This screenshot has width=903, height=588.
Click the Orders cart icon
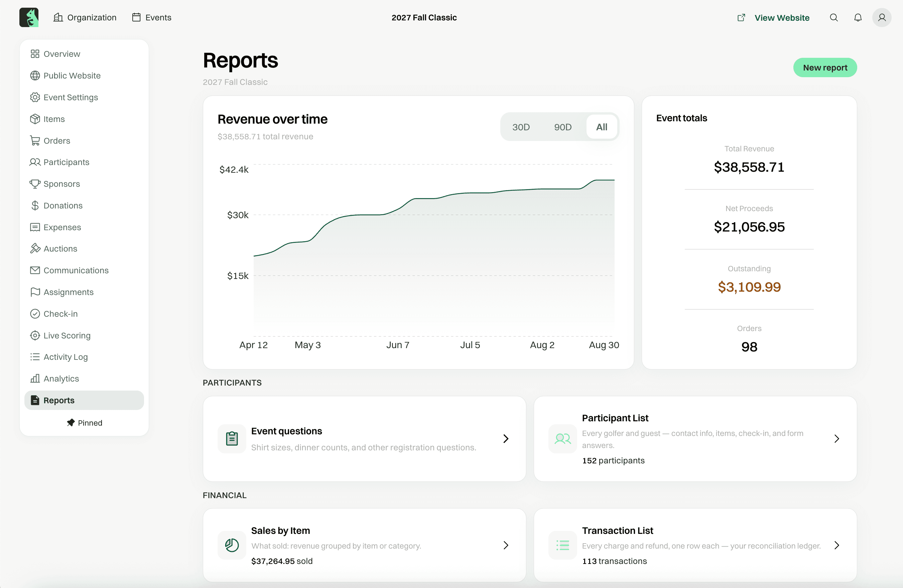click(35, 140)
